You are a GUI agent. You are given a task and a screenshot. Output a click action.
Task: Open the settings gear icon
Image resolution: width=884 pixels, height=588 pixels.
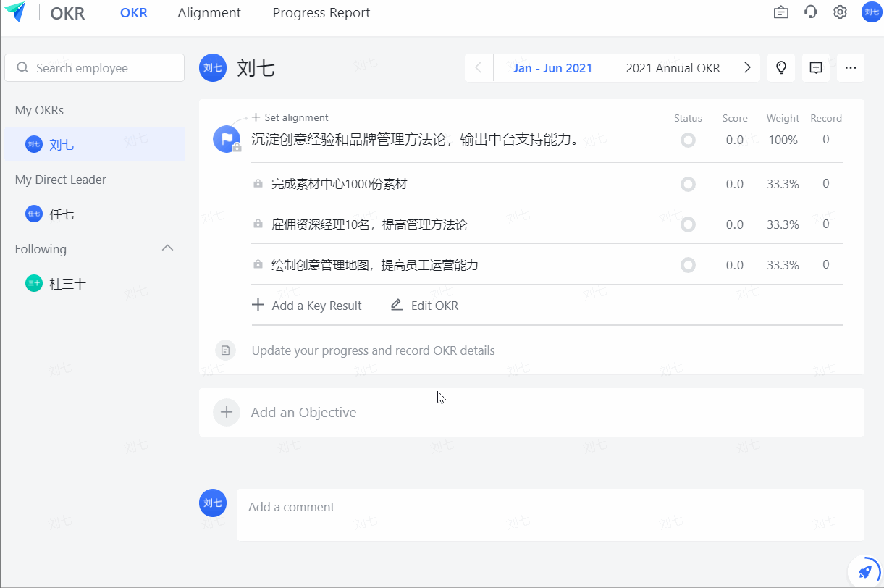[839, 12]
